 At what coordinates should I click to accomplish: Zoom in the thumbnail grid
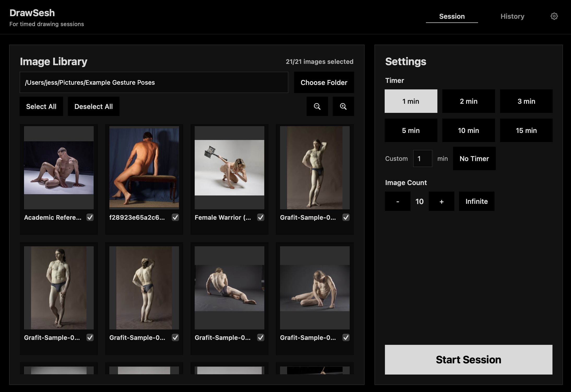click(343, 106)
